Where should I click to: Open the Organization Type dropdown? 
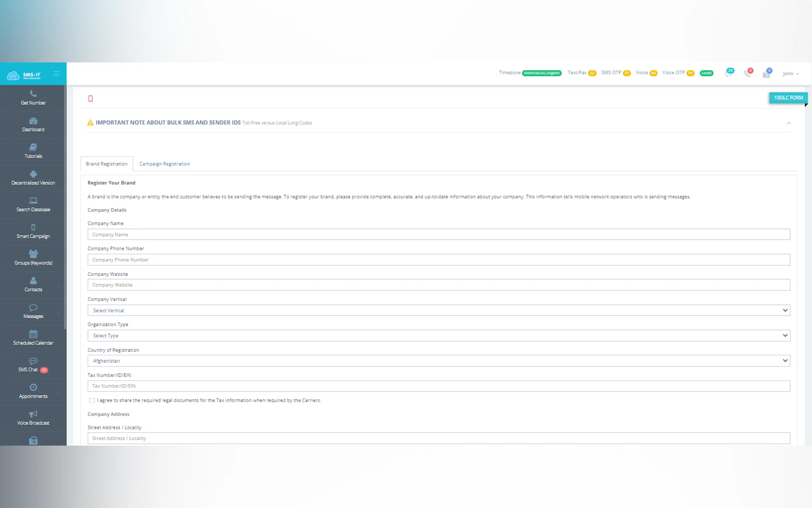[438, 335]
